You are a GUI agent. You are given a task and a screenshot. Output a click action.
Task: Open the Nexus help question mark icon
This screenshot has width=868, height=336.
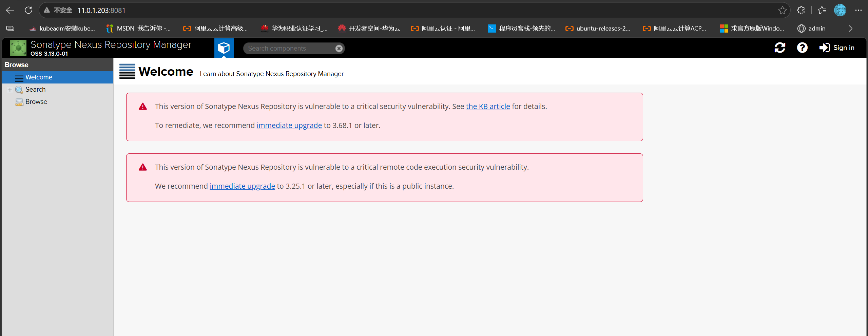click(802, 48)
